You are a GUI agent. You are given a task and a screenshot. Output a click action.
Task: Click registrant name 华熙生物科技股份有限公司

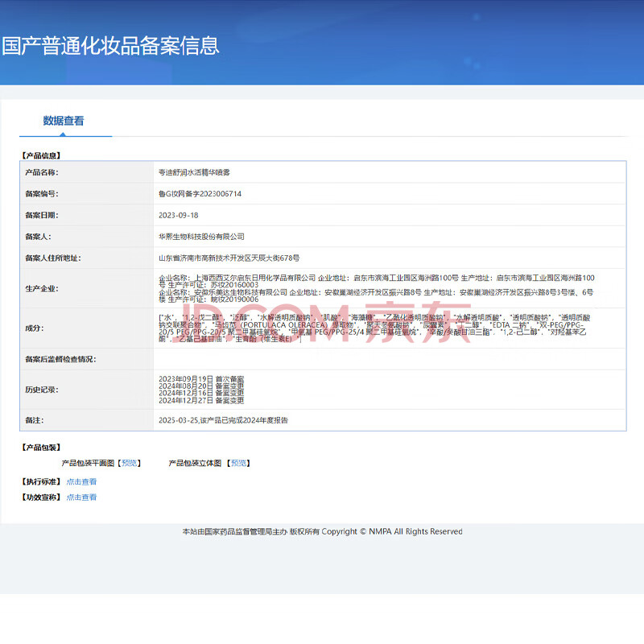(x=201, y=237)
